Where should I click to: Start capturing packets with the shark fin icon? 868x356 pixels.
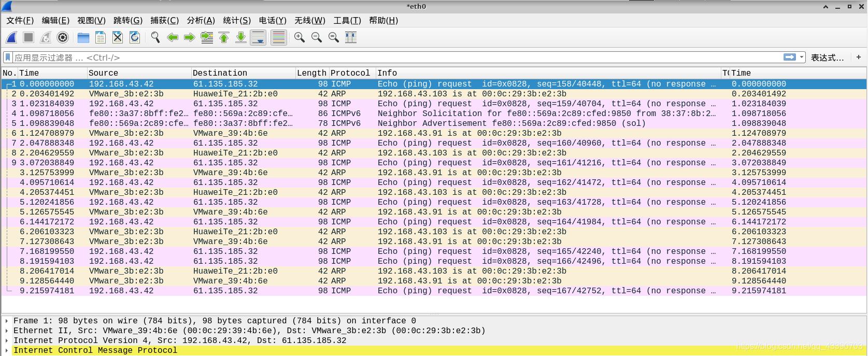pos(11,37)
